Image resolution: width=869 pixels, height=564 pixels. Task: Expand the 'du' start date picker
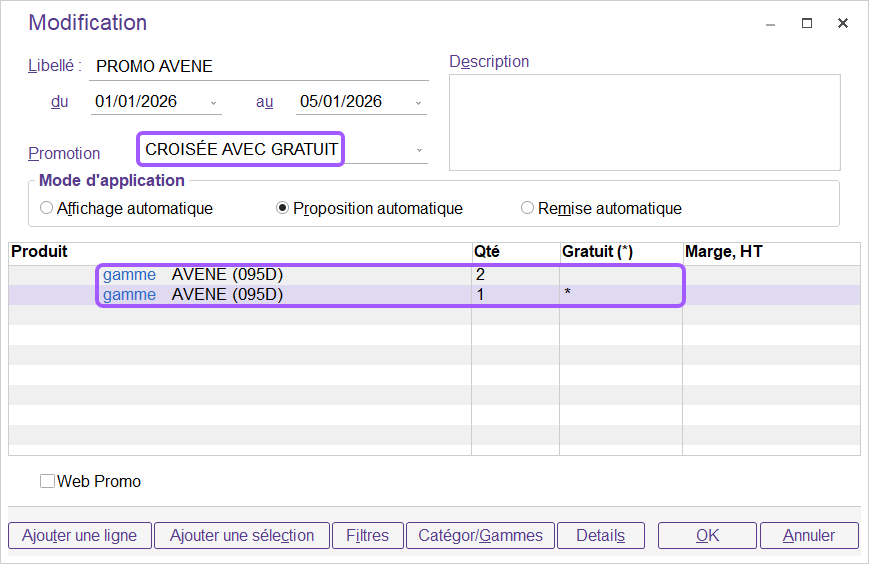(214, 102)
